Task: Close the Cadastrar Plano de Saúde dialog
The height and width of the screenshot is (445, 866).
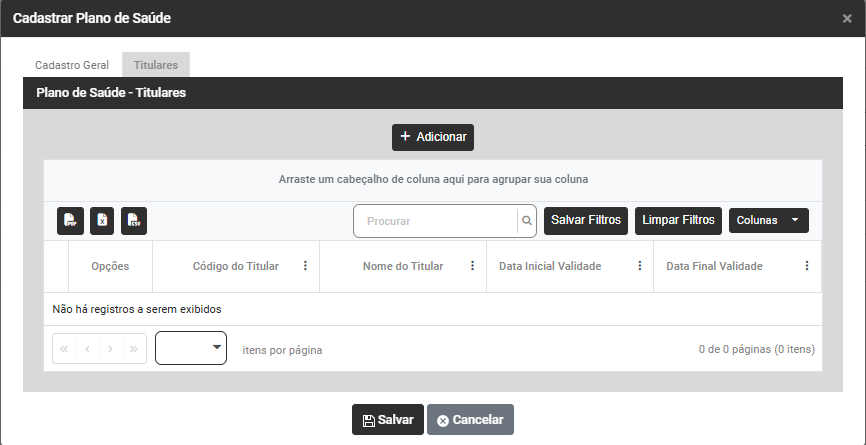Action: click(x=847, y=19)
